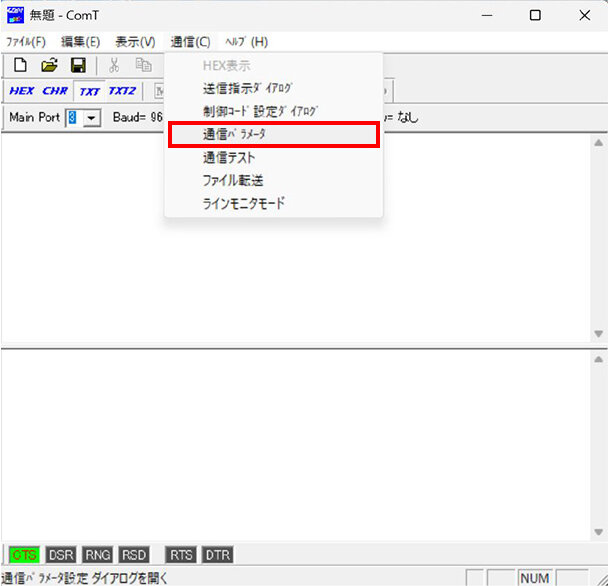The width and height of the screenshot is (609, 586).
Task: Expand the Main Port dropdown
Action: pos(92,118)
